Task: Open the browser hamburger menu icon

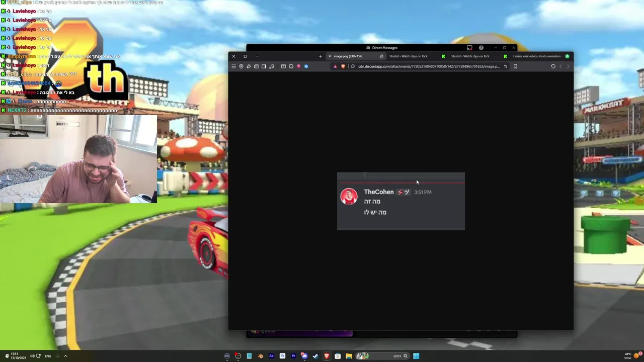Action: pos(233,66)
